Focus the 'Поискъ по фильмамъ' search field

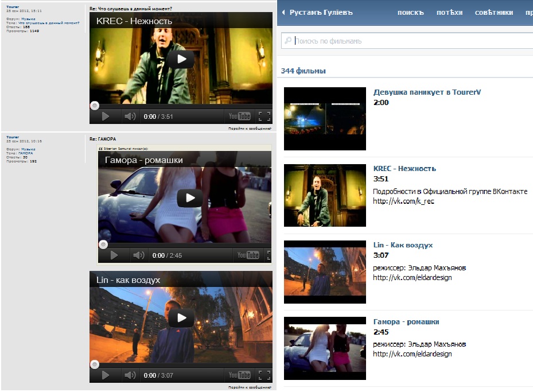[407, 41]
